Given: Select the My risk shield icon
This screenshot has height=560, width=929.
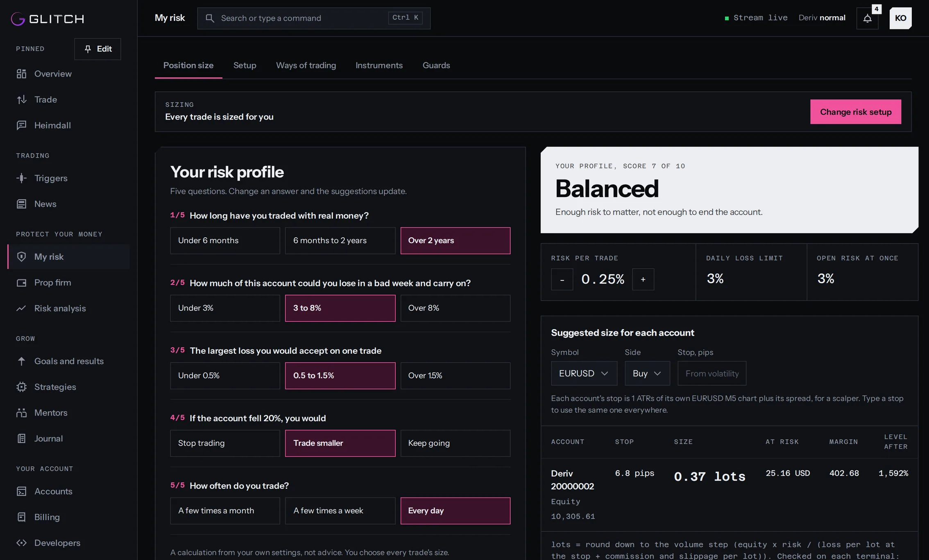Looking at the screenshot, I should (21, 257).
